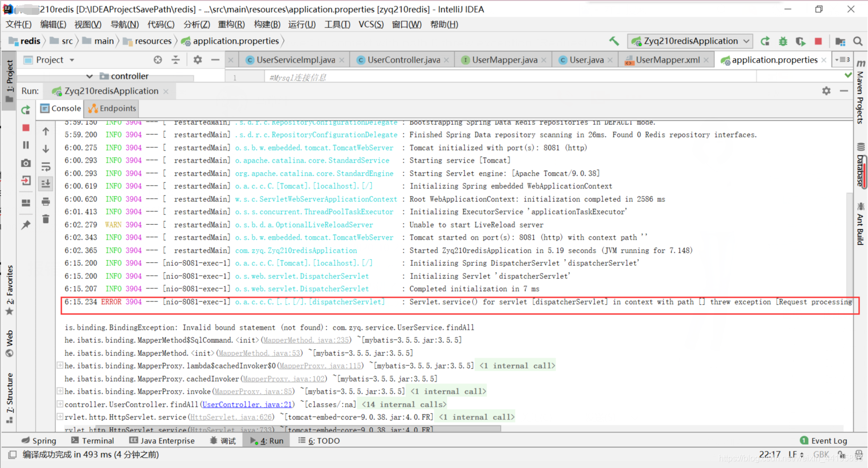Run with coverage icon in the toolbar
This screenshot has height=468, width=868.
coord(801,41)
